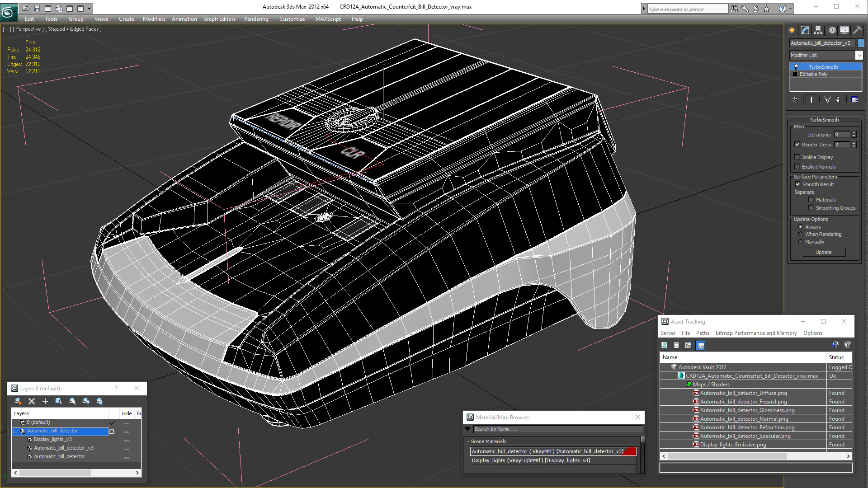Collapse Automatic_bill_detector layer tree

pyautogui.click(x=15, y=431)
